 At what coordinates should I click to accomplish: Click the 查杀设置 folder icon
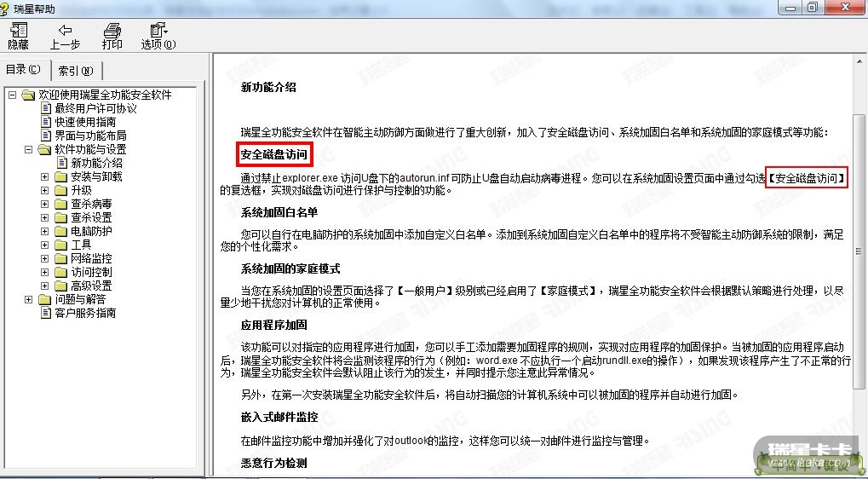click(x=60, y=217)
